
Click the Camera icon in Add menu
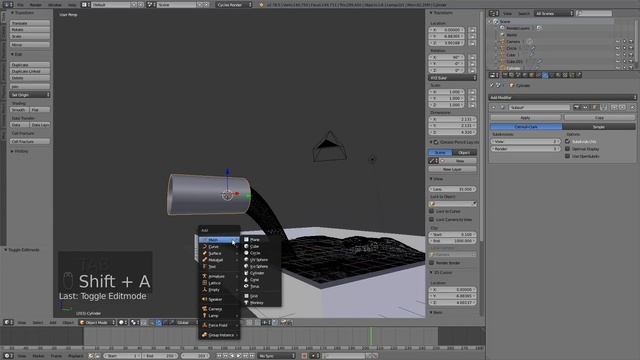(204, 309)
